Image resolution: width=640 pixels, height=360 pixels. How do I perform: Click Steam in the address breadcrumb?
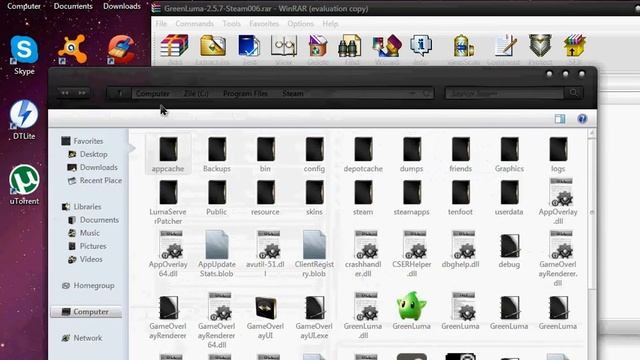coord(293,93)
